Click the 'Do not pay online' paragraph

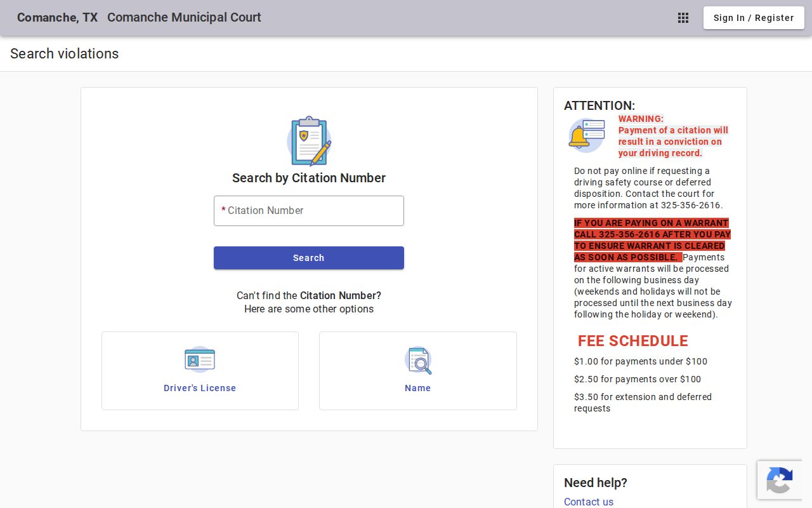pyautogui.click(x=648, y=188)
